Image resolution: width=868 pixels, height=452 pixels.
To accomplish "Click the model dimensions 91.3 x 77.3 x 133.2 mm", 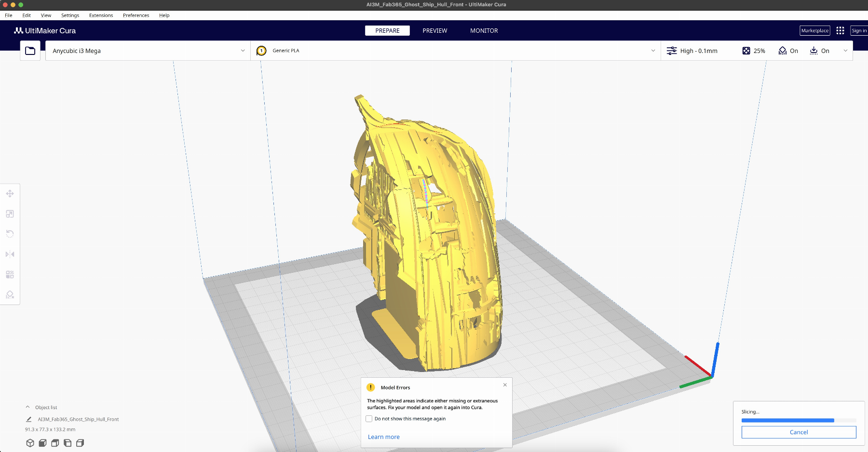I will click(50, 429).
